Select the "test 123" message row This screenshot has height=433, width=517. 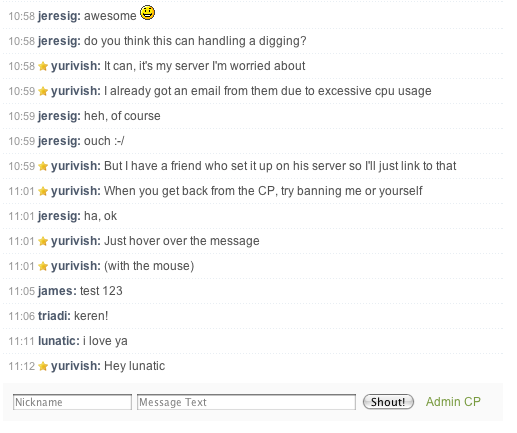(x=253, y=291)
